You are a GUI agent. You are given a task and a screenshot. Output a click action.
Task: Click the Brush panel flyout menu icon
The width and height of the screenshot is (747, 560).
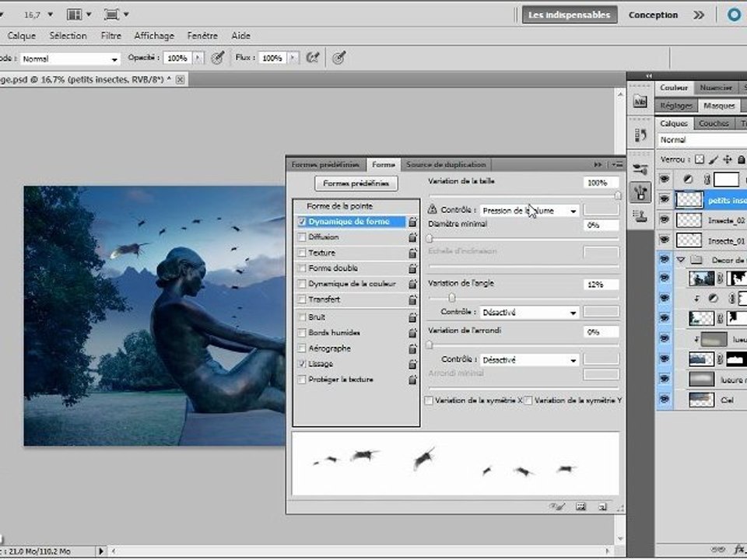coord(617,164)
